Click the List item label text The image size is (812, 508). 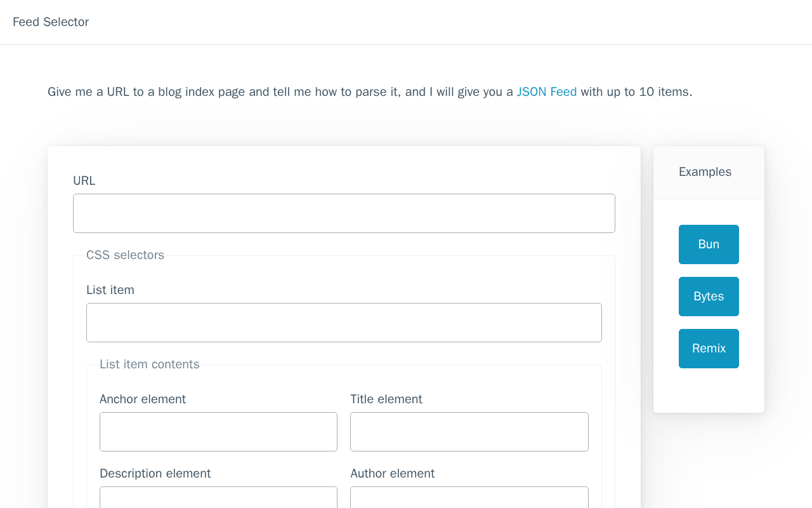[x=110, y=290]
